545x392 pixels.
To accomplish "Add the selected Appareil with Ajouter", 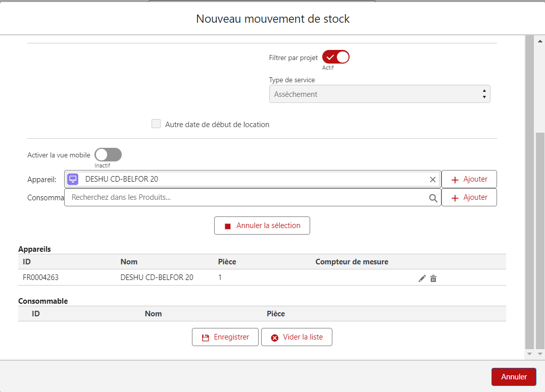I will tap(469, 179).
